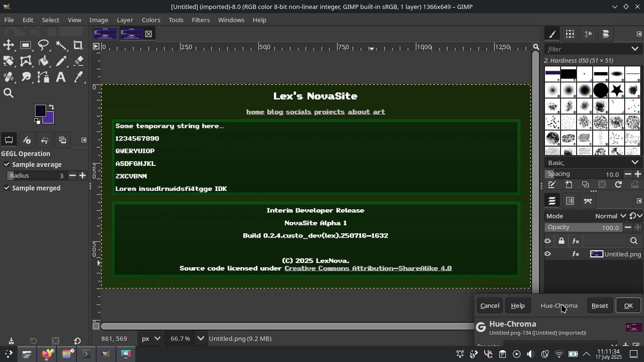Select the Move tool in the toolbox
The image size is (644, 362).
(8, 45)
